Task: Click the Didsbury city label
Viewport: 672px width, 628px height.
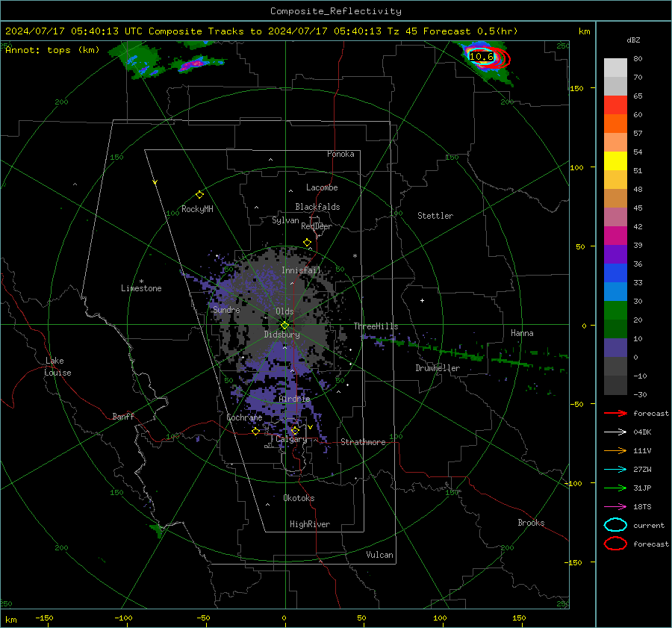Action: pos(281,335)
